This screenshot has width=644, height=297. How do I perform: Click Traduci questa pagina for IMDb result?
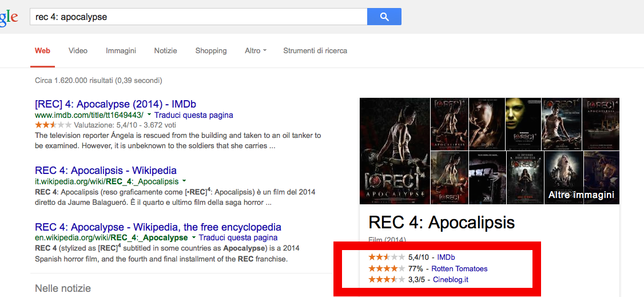coord(194,115)
